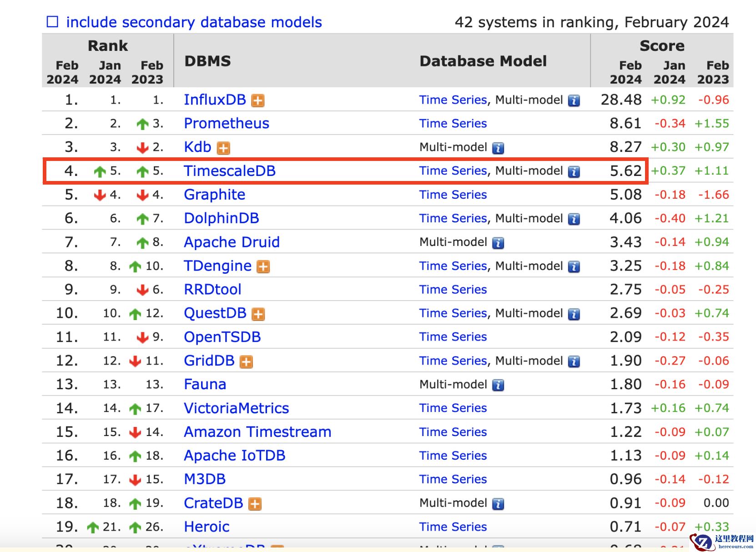Open the Amazon Timestream link
The width and height of the screenshot is (756, 552).
(257, 432)
